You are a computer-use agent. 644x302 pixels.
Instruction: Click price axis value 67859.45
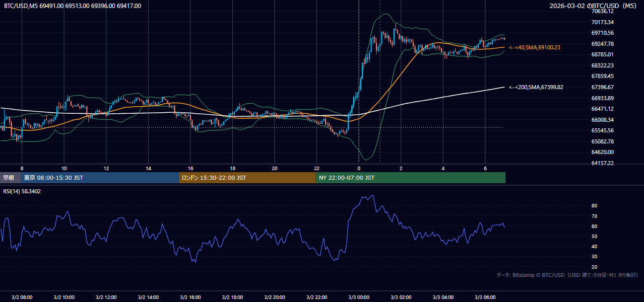(x=603, y=76)
